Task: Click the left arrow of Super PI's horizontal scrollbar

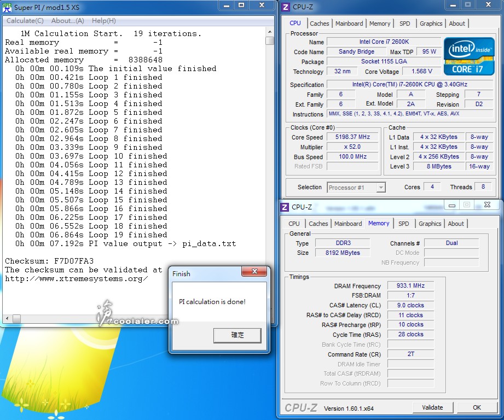Action: tap(7, 318)
